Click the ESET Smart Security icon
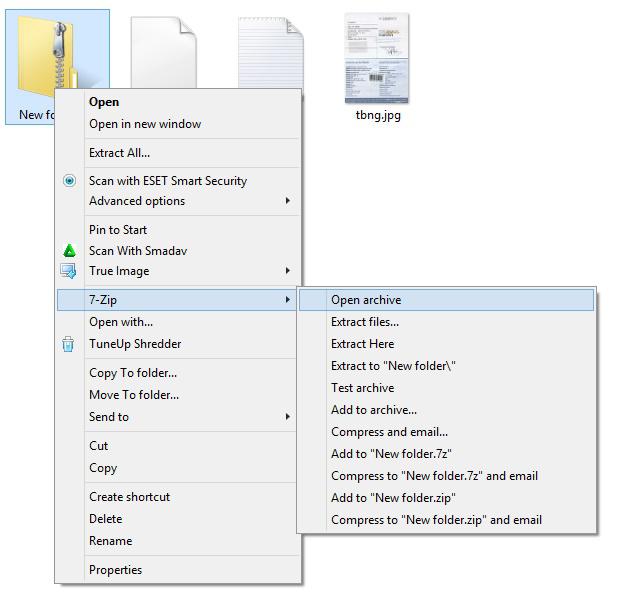The height and width of the screenshot is (599, 621). point(69,181)
